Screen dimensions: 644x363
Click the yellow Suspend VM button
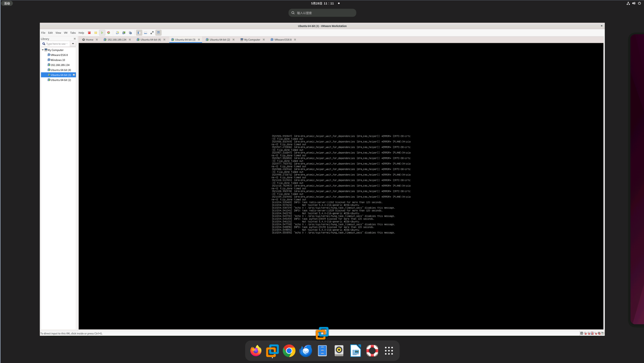coord(96,33)
